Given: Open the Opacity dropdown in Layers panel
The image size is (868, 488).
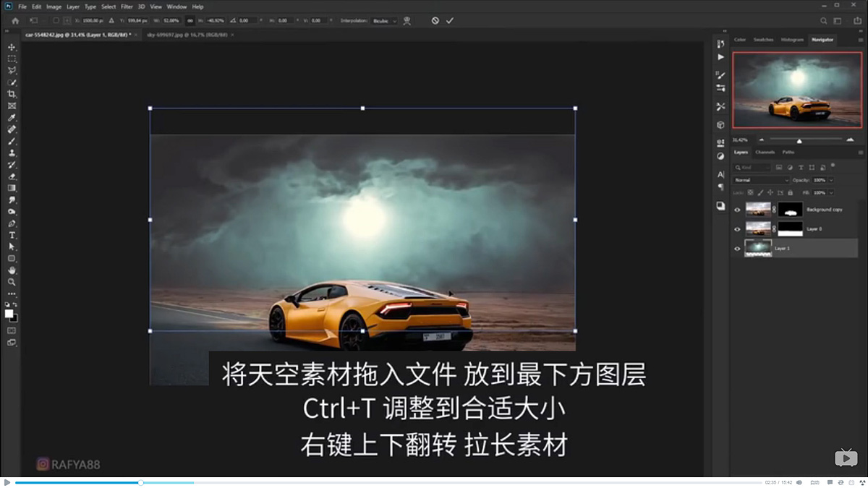Looking at the screenshot, I should (x=830, y=180).
